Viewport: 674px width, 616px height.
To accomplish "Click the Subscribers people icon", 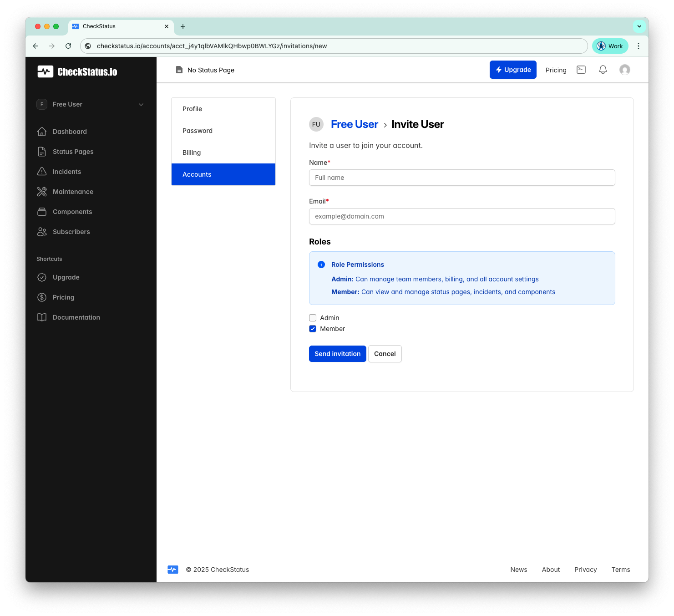I will (42, 232).
